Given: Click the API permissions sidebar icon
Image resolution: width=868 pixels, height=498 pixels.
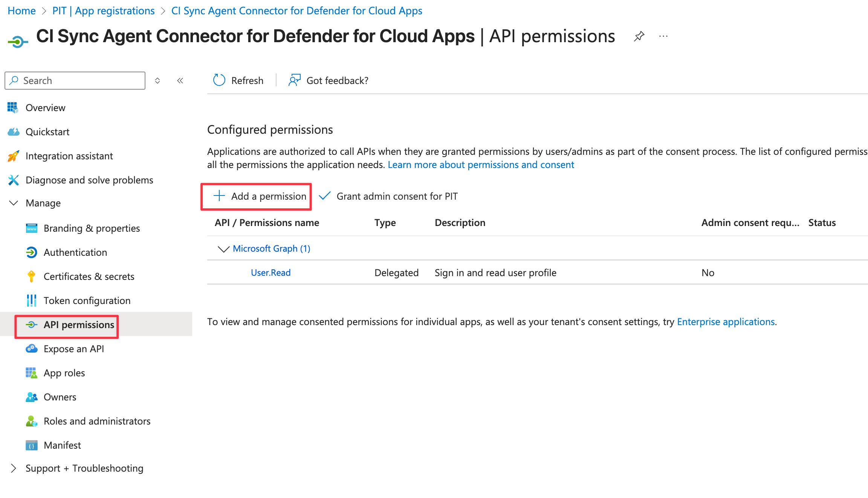Looking at the screenshot, I should click(x=32, y=325).
